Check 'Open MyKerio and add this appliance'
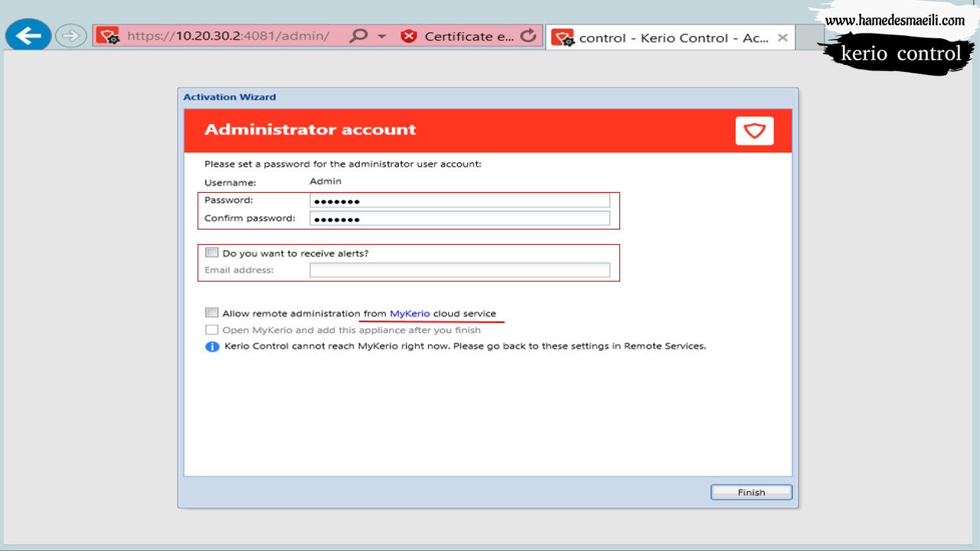980x551 pixels. 212,330
